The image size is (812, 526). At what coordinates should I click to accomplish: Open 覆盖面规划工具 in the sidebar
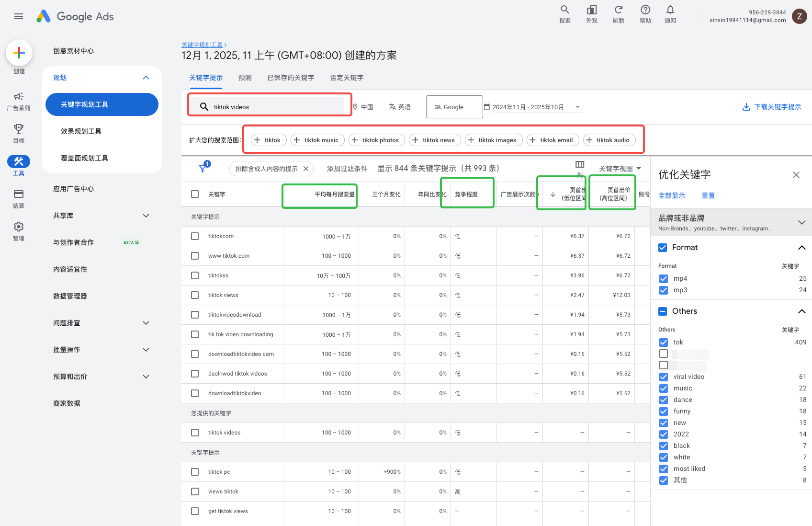coord(84,158)
